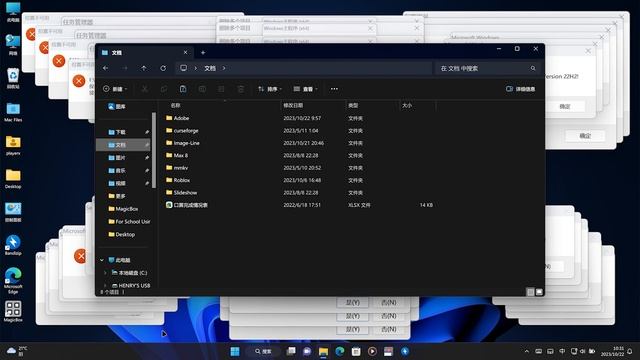The height and width of the screenshot is (360, 640).
Task: Open the Gallery item in sidebar
Action: tap(117, 107)
